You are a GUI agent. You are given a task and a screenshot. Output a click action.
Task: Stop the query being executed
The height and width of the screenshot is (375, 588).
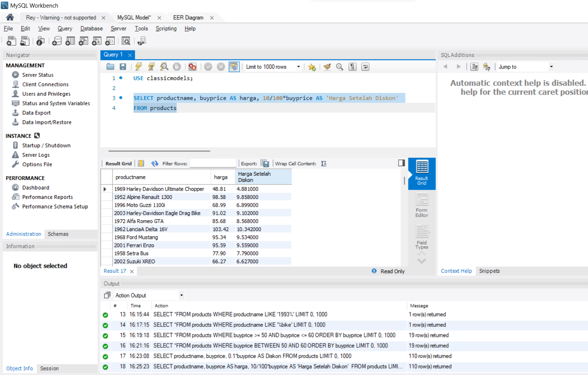point(177,67)
